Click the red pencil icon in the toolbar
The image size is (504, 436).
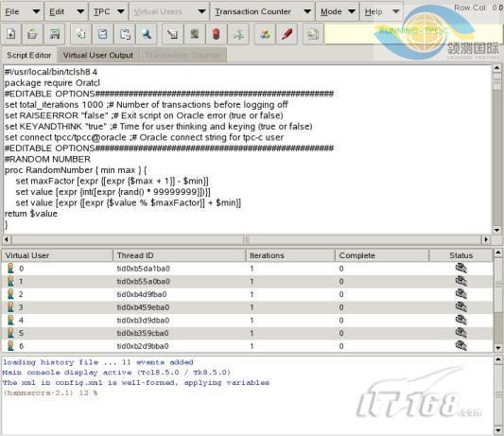tap(287, 33)
